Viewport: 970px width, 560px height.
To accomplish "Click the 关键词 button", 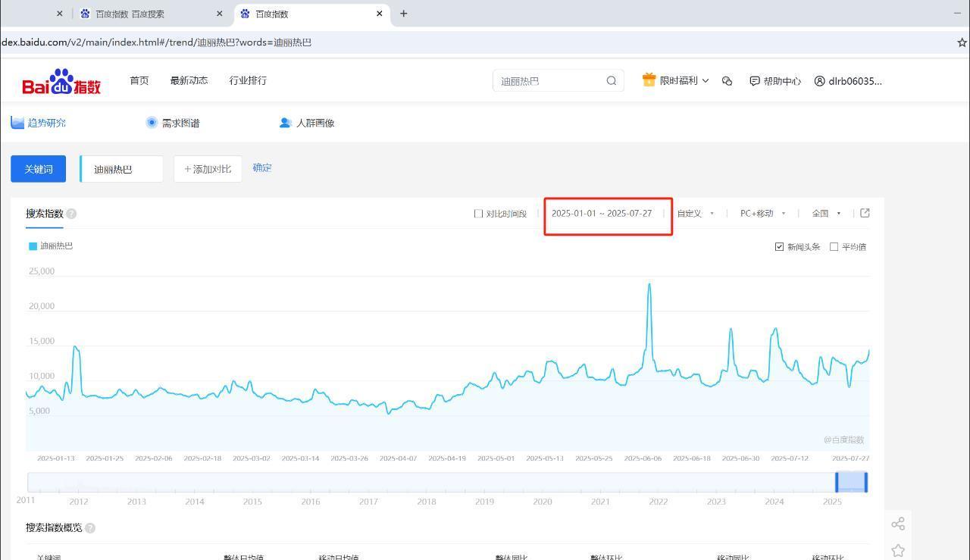I will tap(38, 169).
